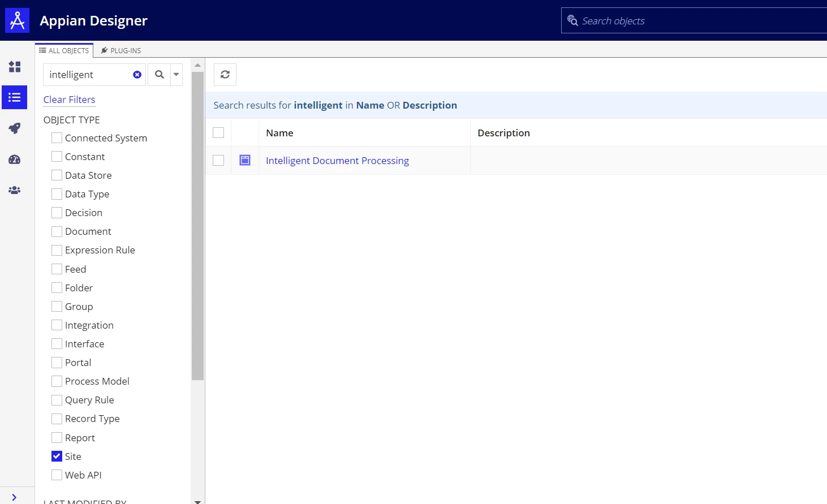Click the filter panel scroll-up arrow
The image size is (827, 504).
point(197,65)
